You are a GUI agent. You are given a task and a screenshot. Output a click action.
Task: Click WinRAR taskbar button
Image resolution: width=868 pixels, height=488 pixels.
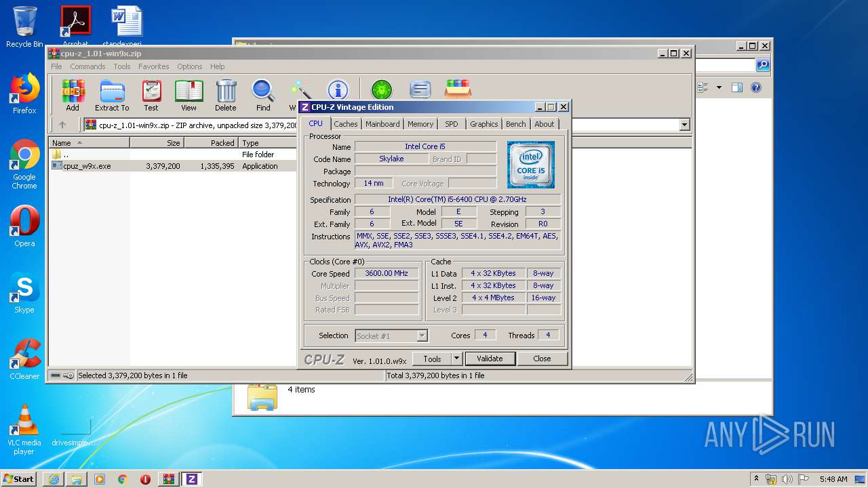pos(169,479)
